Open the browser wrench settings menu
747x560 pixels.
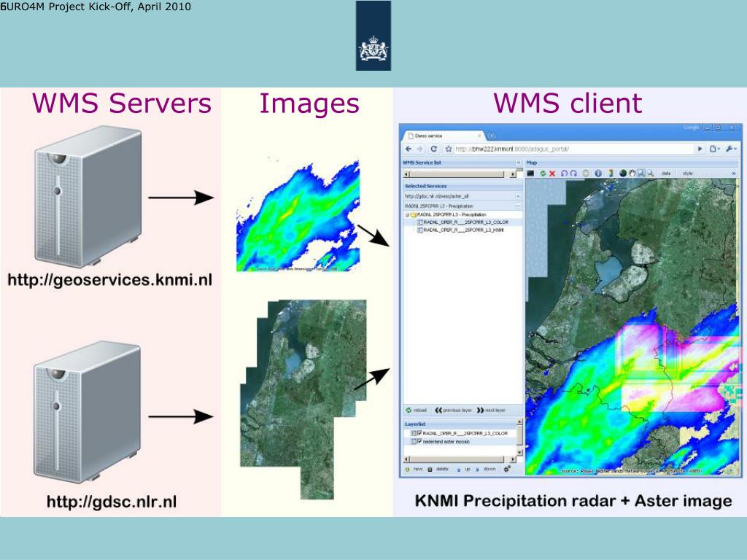pyautogui.click(x=731, y=149)
